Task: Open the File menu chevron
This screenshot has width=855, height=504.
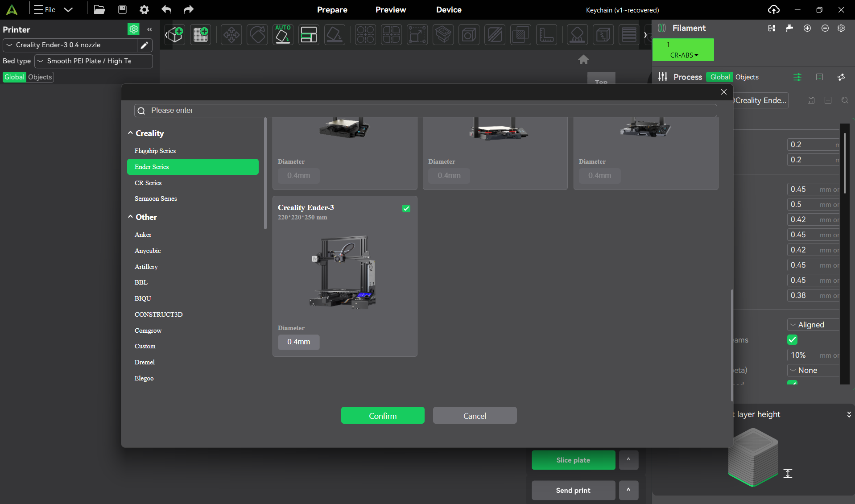Action: click(68, 9)
